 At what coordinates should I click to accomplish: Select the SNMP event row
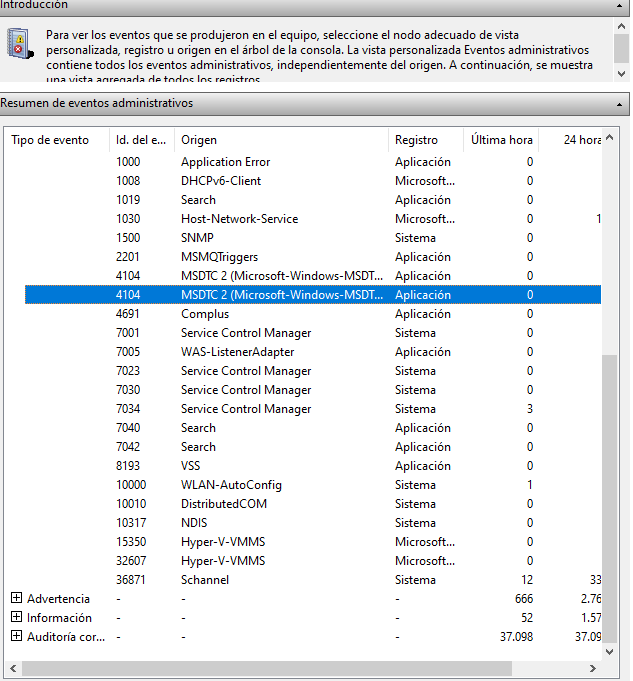[313, 238]
